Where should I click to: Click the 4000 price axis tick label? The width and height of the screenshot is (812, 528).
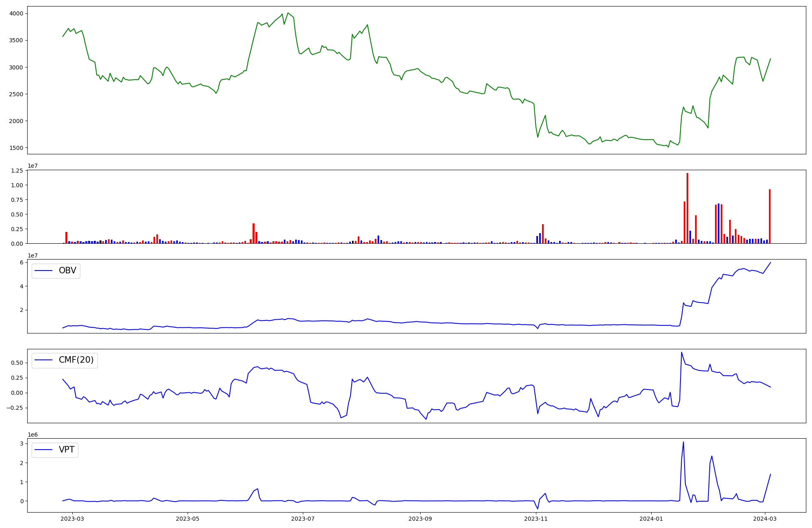coord(16,14)
